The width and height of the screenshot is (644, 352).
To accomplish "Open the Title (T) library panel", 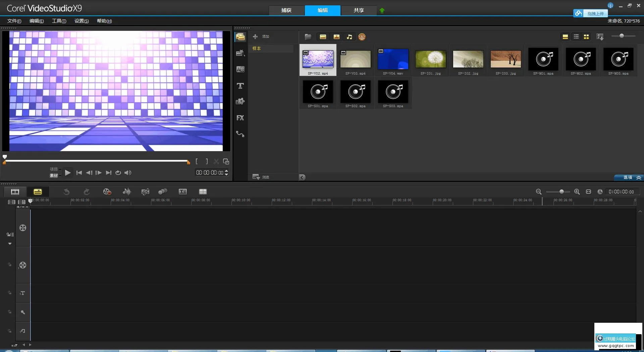I will click(240, 86).
